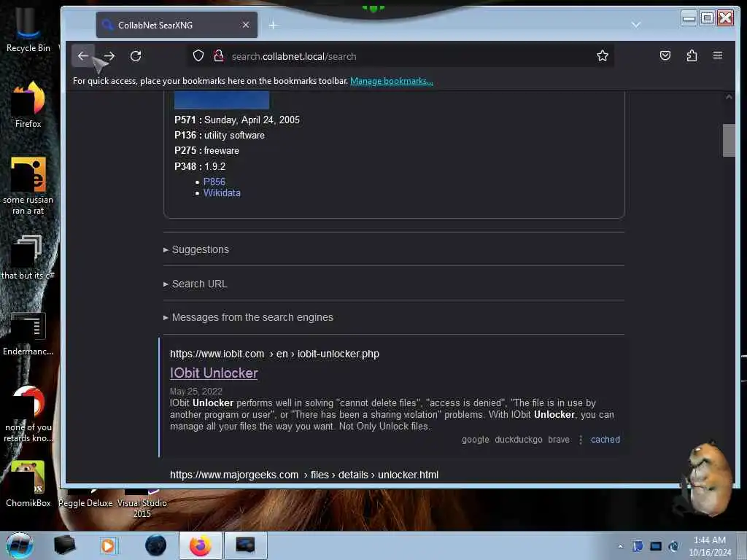Open the list all tabs chevron
Viewport: 747px width, 560px height.
click(635, 24)
